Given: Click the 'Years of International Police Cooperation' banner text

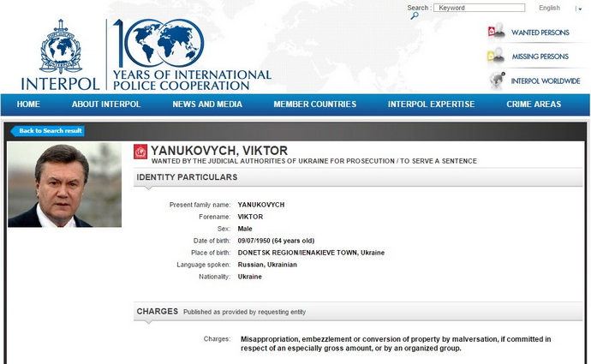Looking at the screenshot, I should click(x=192, y=81).
